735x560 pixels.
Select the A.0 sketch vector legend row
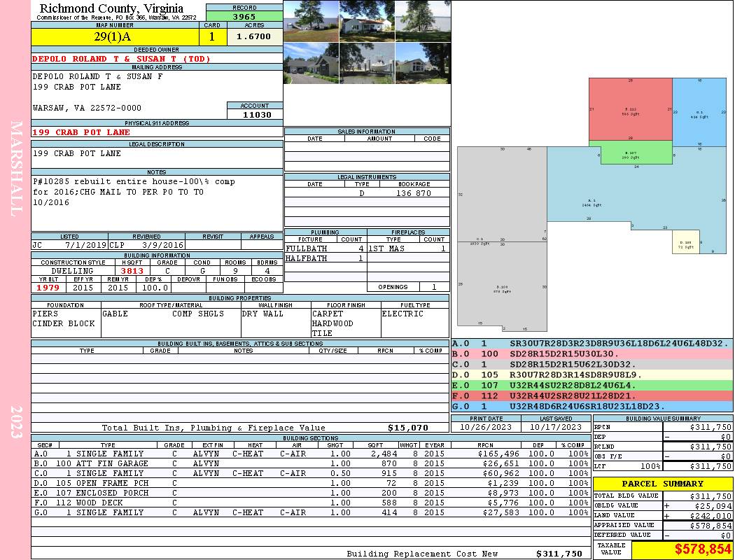592,344
